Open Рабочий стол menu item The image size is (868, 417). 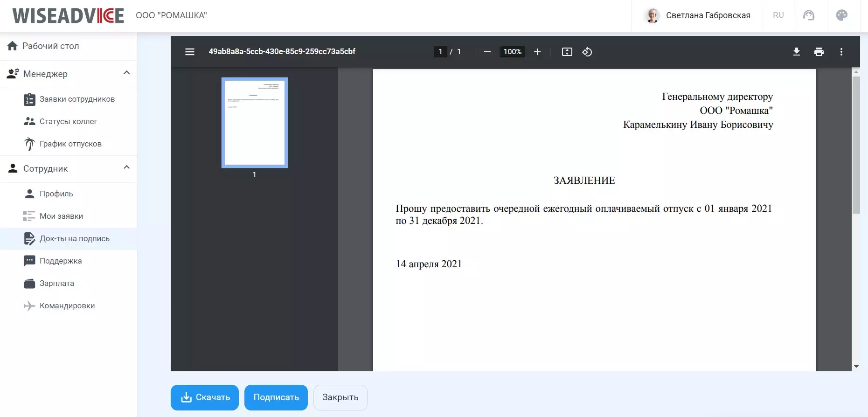point(69,46)
